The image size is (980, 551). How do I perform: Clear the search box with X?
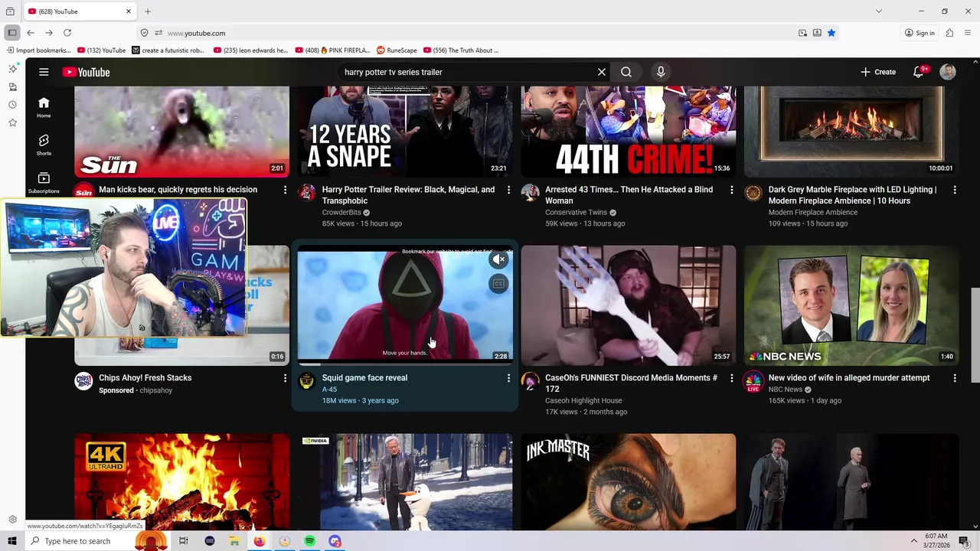coord(602,72)
